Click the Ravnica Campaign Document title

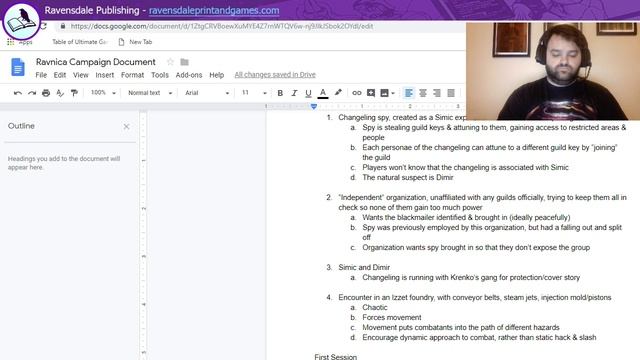(96, 62)
